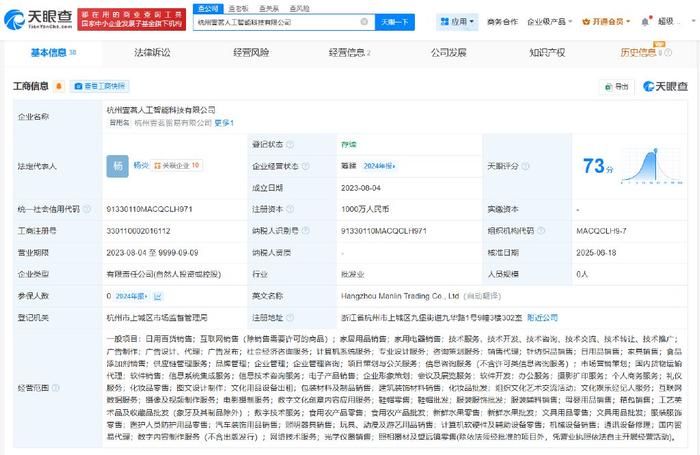Image resolution: width=700 pixels, height=455 pixels.
Task: Click the help icon next to 注册资本
Action: pos(290,209)
